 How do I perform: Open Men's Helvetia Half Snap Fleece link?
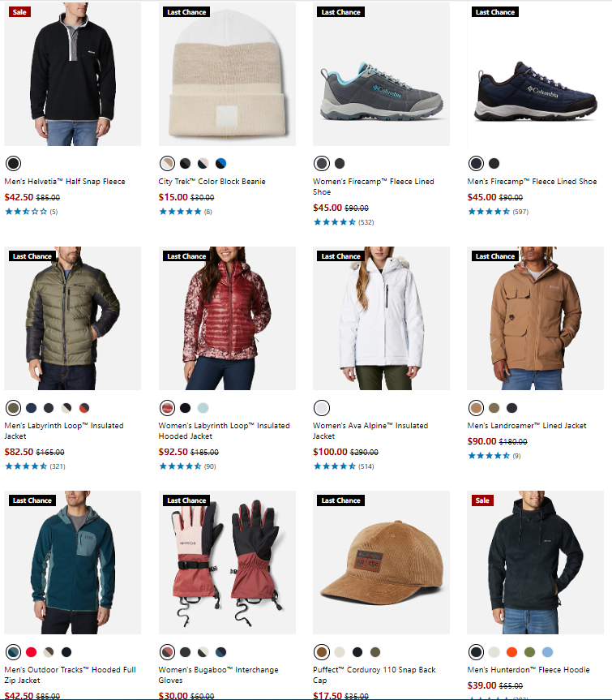pyautogui.click(x=65, y=182)
